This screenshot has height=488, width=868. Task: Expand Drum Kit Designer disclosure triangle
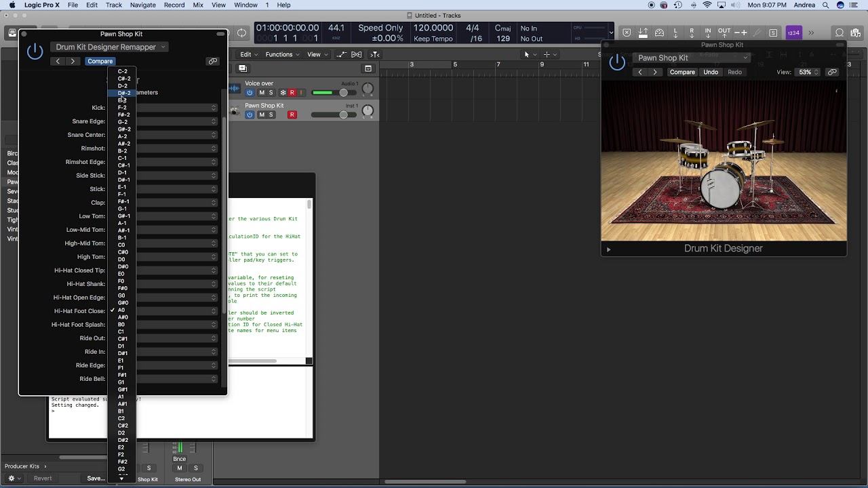coord(608,249)
